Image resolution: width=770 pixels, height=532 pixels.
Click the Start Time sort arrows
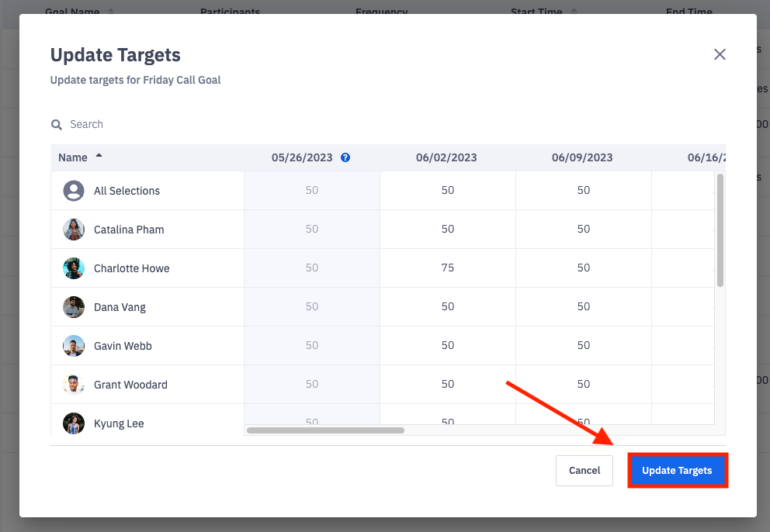coord(574,11)
